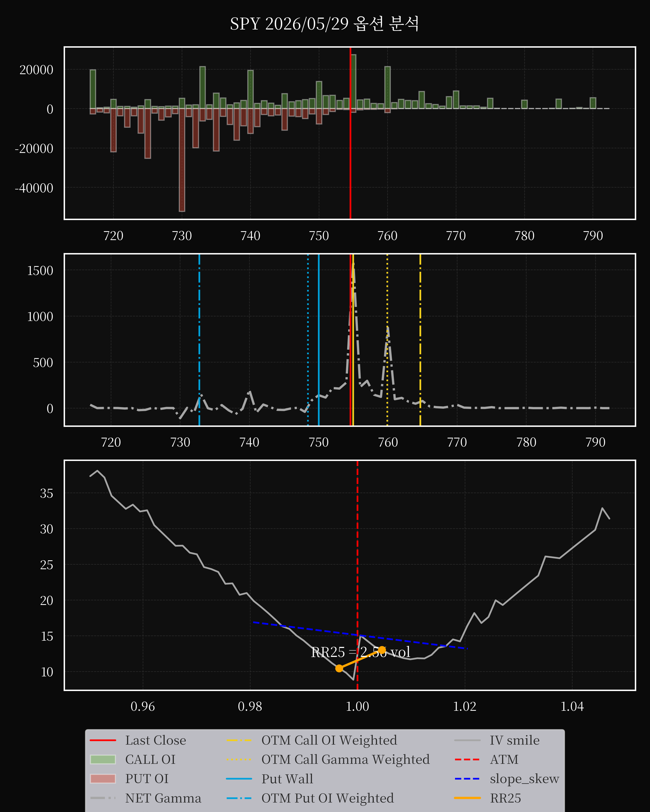Image resolution: width=650 pixels, height=812 pixels.
Task: Click the 'OTM Call Gamma Weighted' legend label
Action: pos(346,759)
